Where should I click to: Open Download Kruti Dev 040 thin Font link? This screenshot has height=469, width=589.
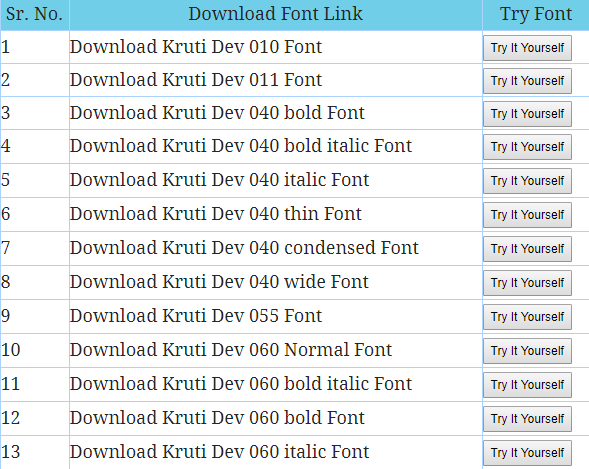point(216,214)
